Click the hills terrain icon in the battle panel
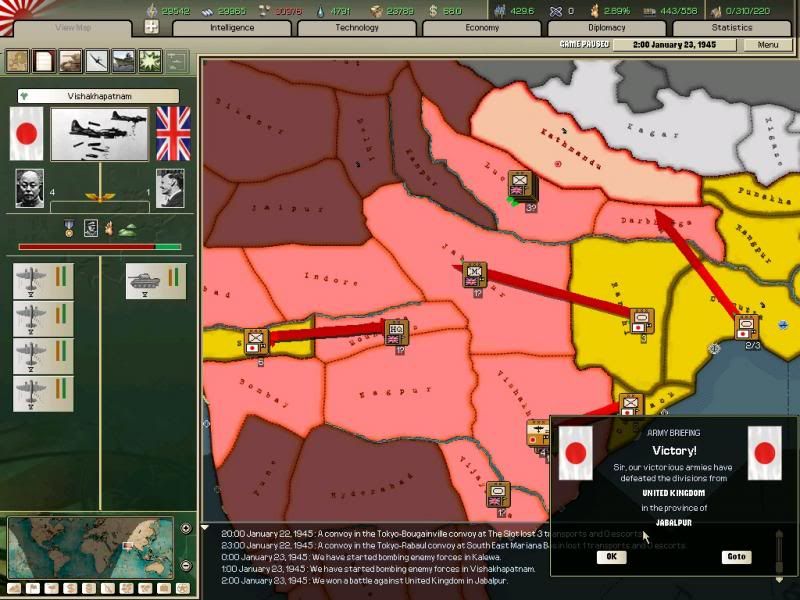The image size is (800, 600). [127, 231]
